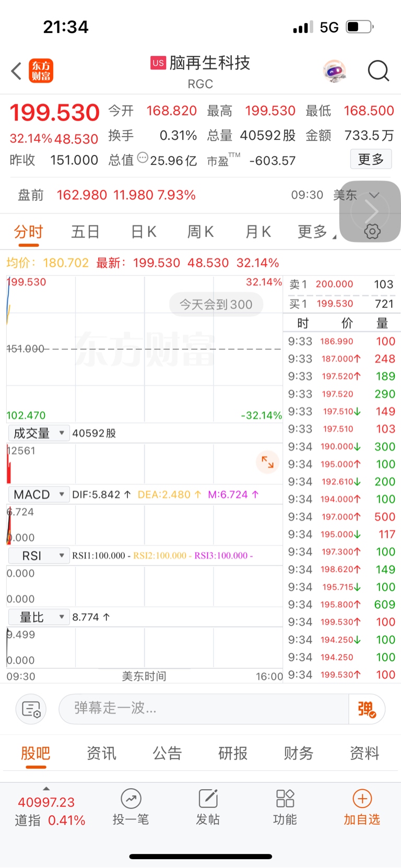Open chart settings gear icon
The image size is (401, 868).
coord(372,232)
